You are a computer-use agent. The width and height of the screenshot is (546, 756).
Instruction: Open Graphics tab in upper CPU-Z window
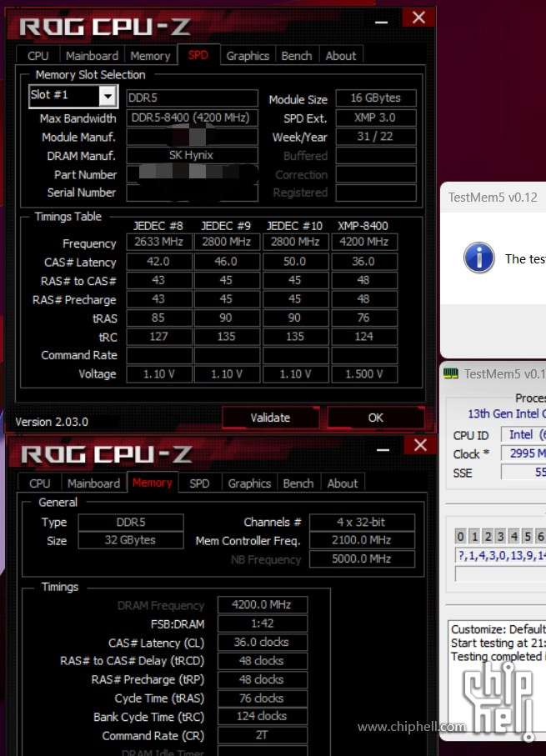248,56
